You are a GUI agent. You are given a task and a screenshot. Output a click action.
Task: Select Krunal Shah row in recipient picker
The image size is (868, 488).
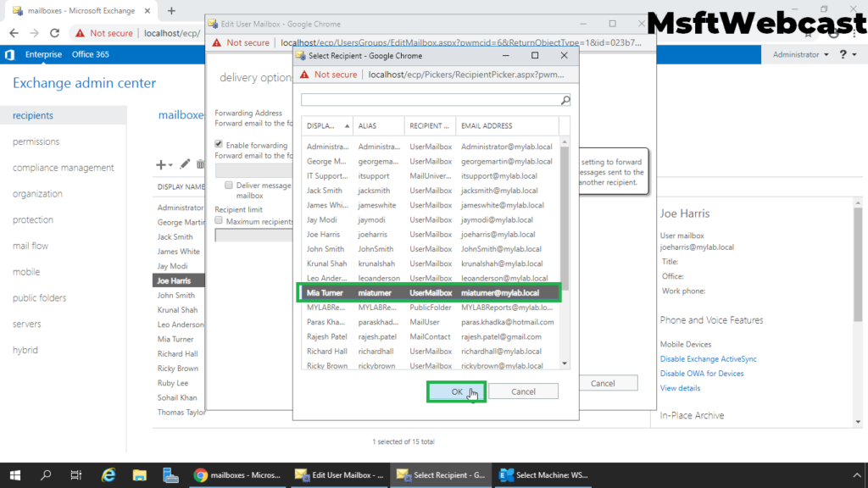click(430, 264)
